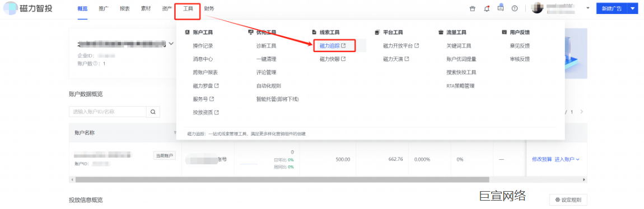Select 诊断工具 under 优化工具
The height and width of the screenshot is (209, 644).
coord(266,46)
